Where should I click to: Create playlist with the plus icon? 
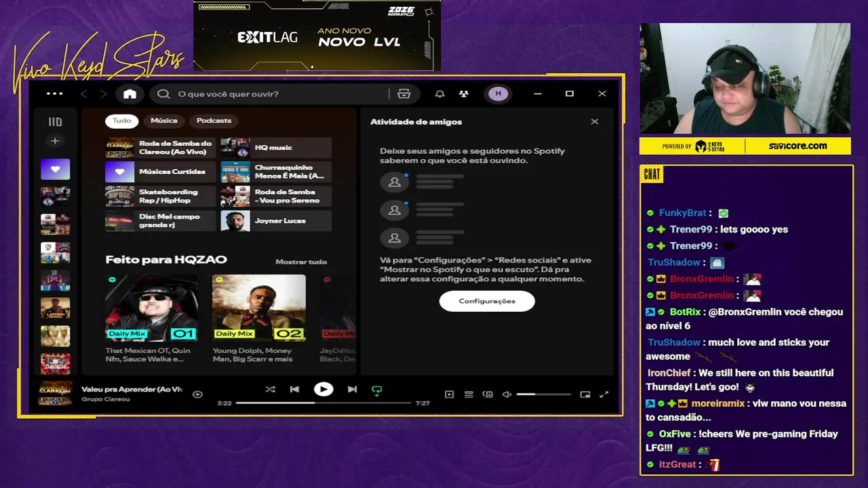[x=55, y=141]
